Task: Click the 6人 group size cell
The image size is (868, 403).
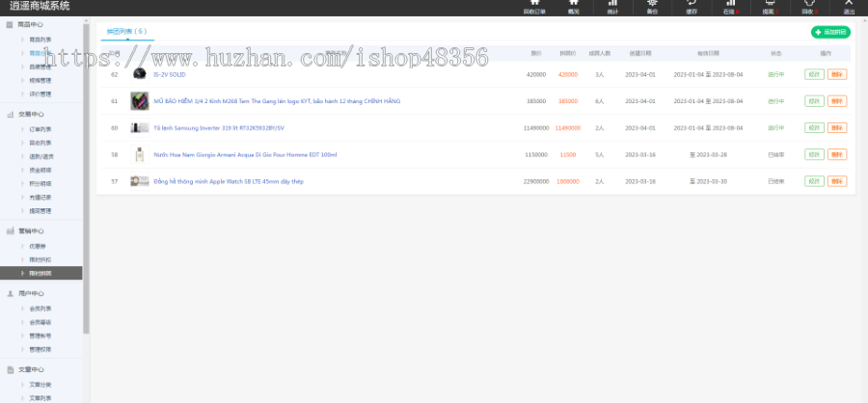Action: click(x=600, y=101)
